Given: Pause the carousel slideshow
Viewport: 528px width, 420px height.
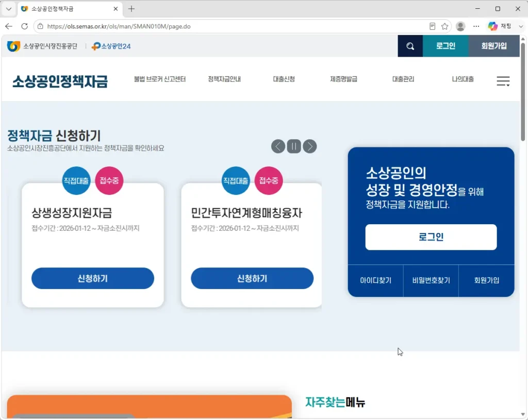Looking at the screenshot, I should [x=294, y=146].
